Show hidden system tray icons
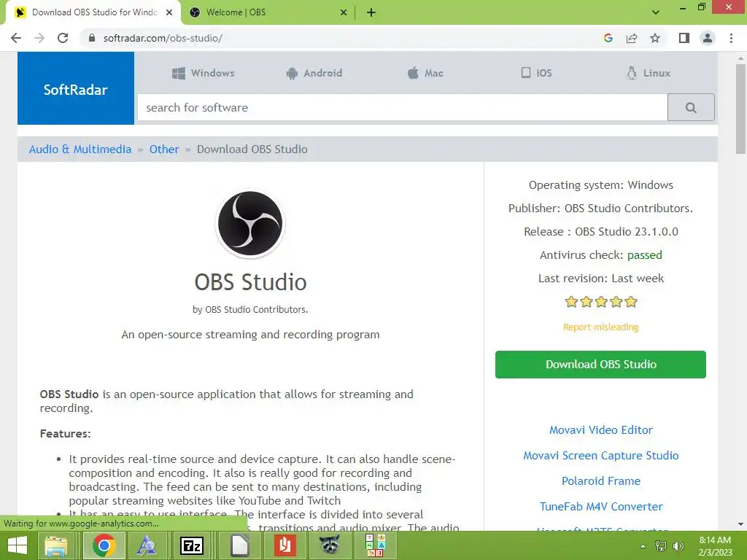747x560 pixels. point(643,546)
